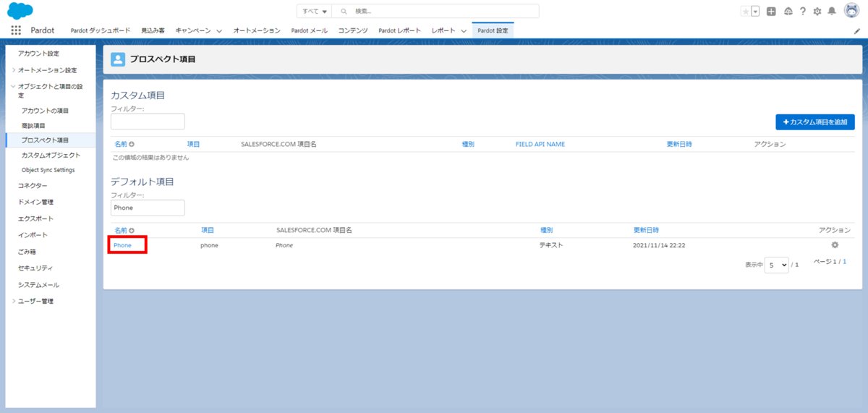Open the Phone field link
Viewport: 868px width, 413px height.
pyautogui.click(x=122, y=245)
